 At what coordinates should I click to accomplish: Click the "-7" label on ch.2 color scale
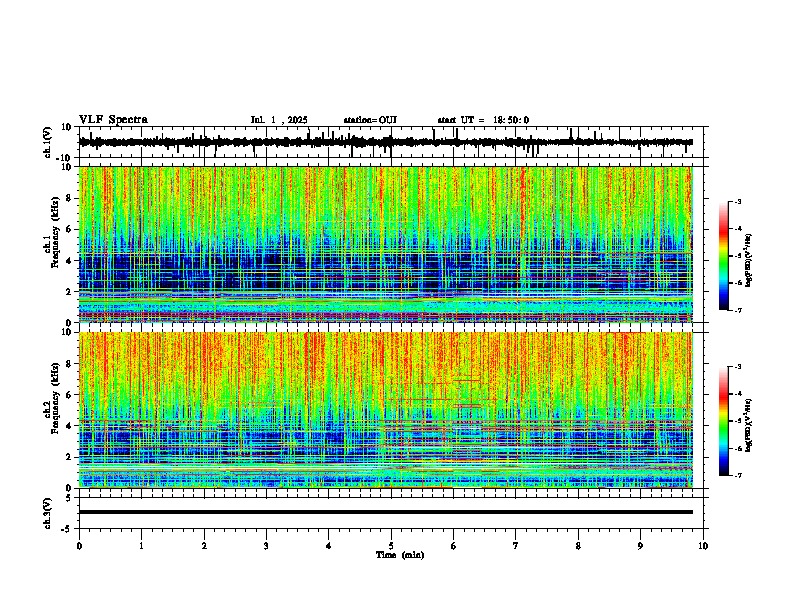pos(737,475)
